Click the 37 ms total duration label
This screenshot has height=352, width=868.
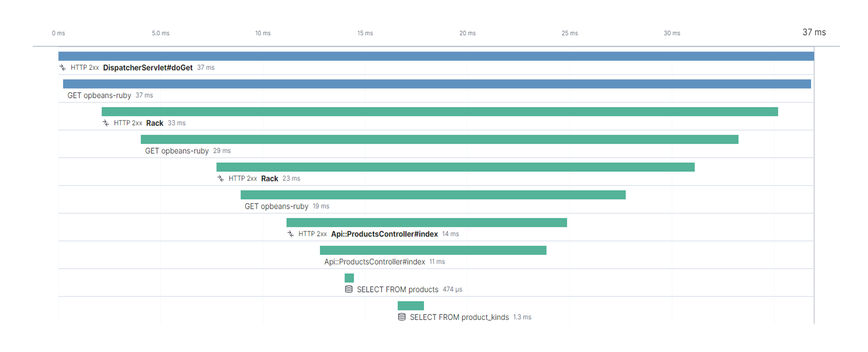point(814,33)
